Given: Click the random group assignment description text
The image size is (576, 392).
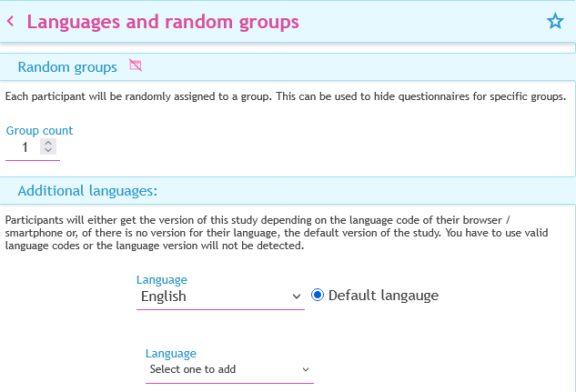Looking at the screenshot, I should (286, 96).
